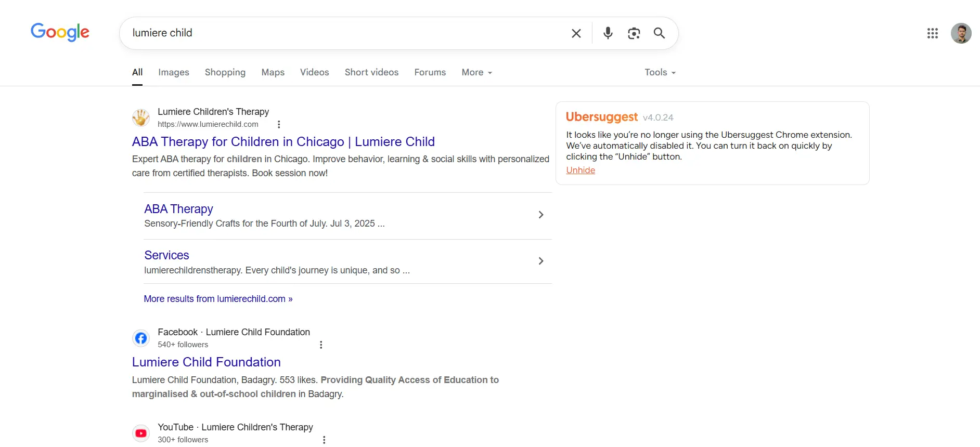Click YouTube · Lumiere Children's Therapy source text

click(235, 427)
